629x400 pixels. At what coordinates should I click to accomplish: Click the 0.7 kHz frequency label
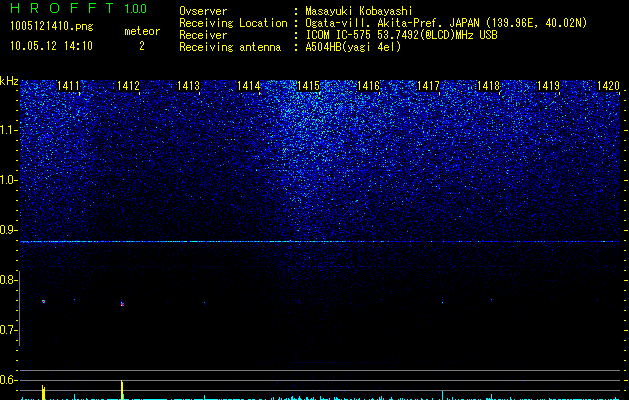[x=8, y=331]
